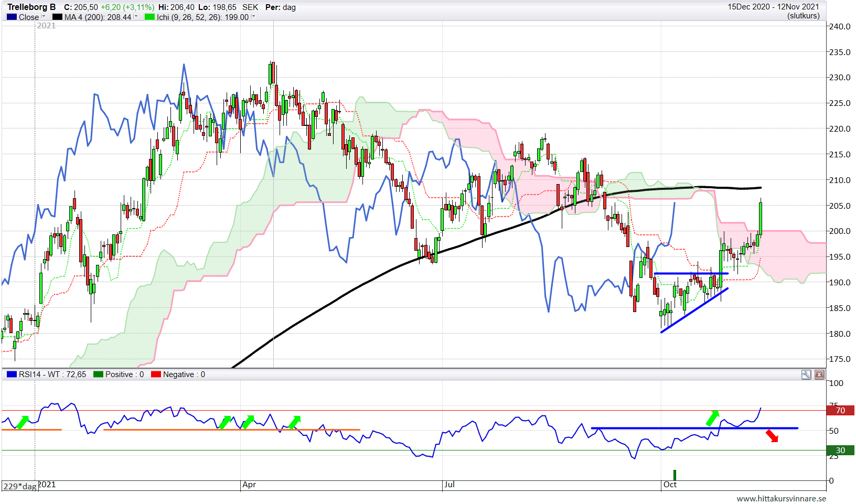
Task: Click the 210.0 price axis label
Action: point(840,180)
